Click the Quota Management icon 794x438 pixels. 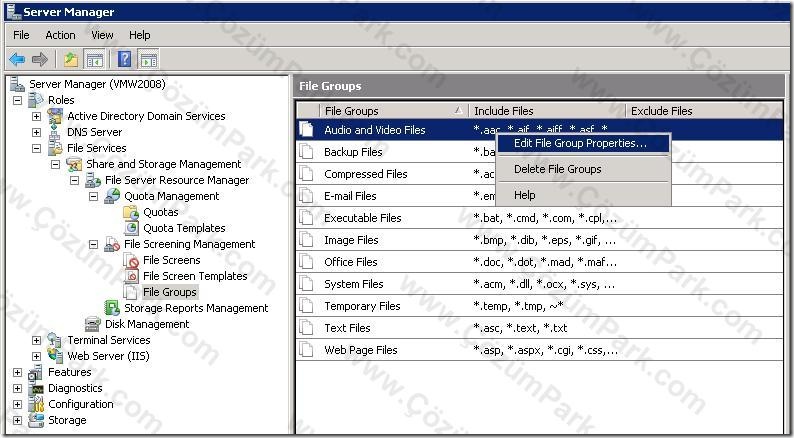click(112, 196)
